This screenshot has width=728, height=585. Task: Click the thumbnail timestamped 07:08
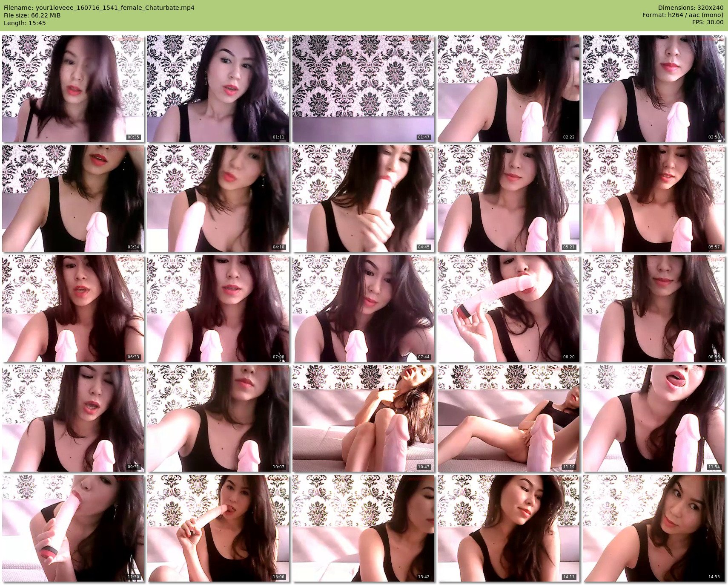click(218, 308)
